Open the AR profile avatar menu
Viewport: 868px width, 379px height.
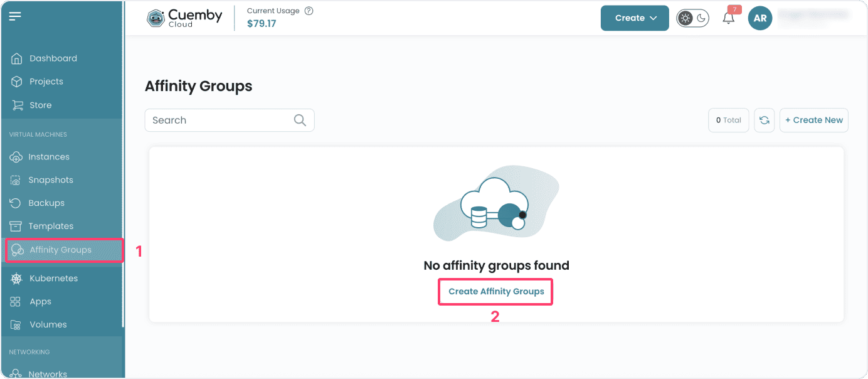(x=760, y=18)
